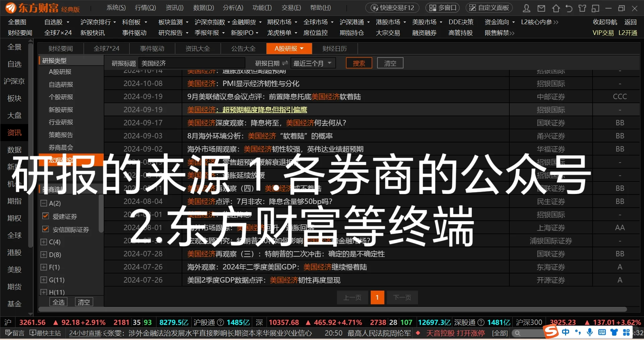The image size is (644, 340).
Task: Expand the G(11) broker group
Action: pyautogui.click(x=44, y=280)
